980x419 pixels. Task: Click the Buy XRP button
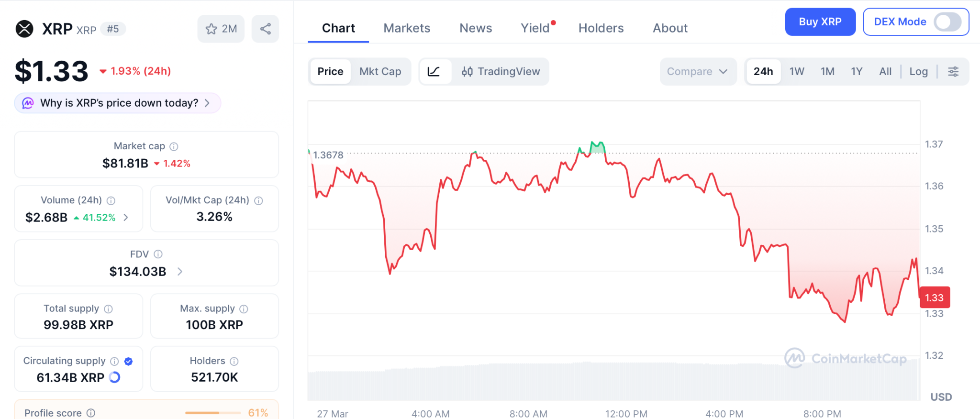820,22
